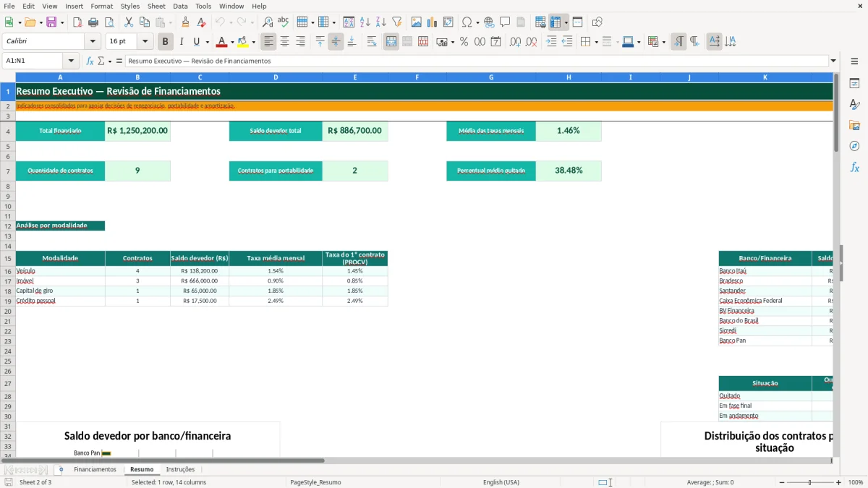868x488 pixels.
Task: Apply the yellow background color swatch
Action: pyautogui.click(x=243, y=42)
